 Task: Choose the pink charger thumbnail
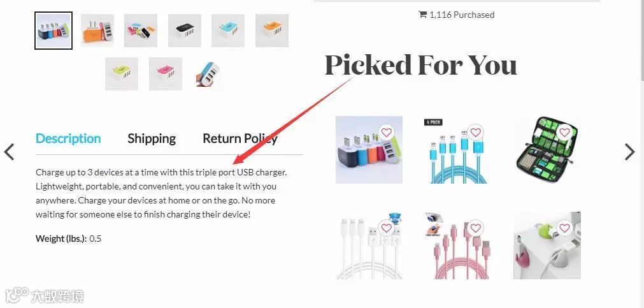click(166, 73)
